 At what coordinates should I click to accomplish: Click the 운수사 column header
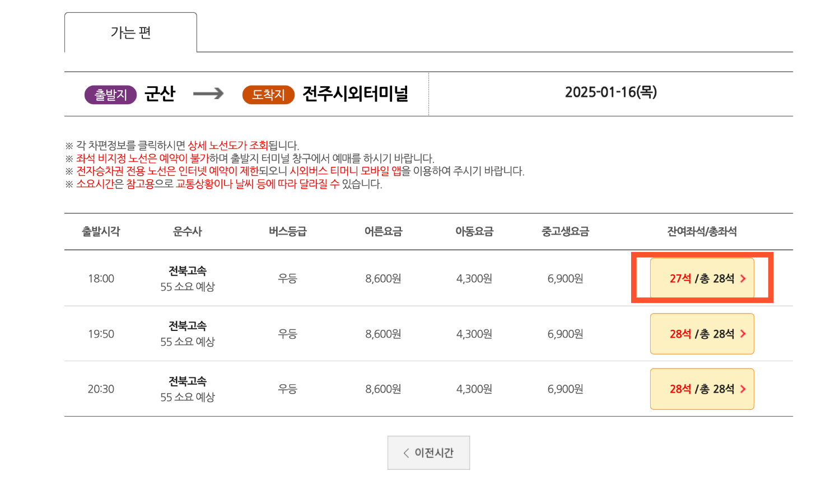pyautogui.click(x=188, y=231)
